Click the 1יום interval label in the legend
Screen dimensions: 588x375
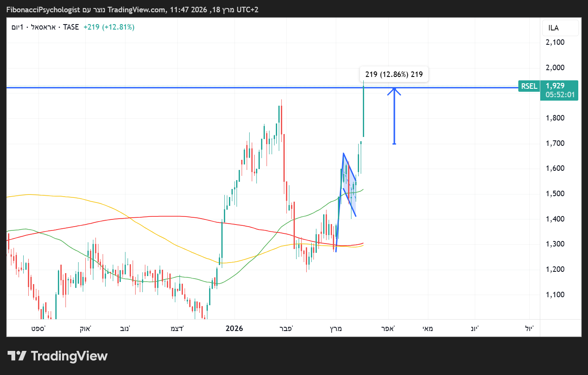tap(17, 27)
